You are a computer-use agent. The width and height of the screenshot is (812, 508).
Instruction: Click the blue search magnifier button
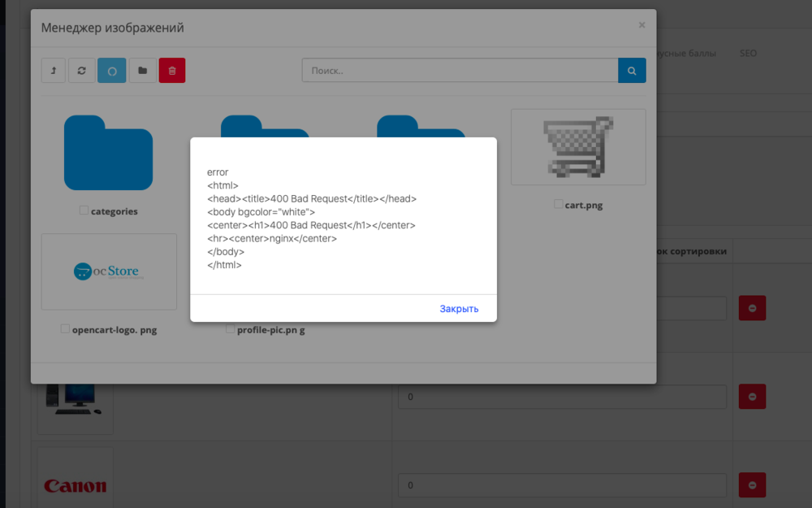click(x=632, y=71)
